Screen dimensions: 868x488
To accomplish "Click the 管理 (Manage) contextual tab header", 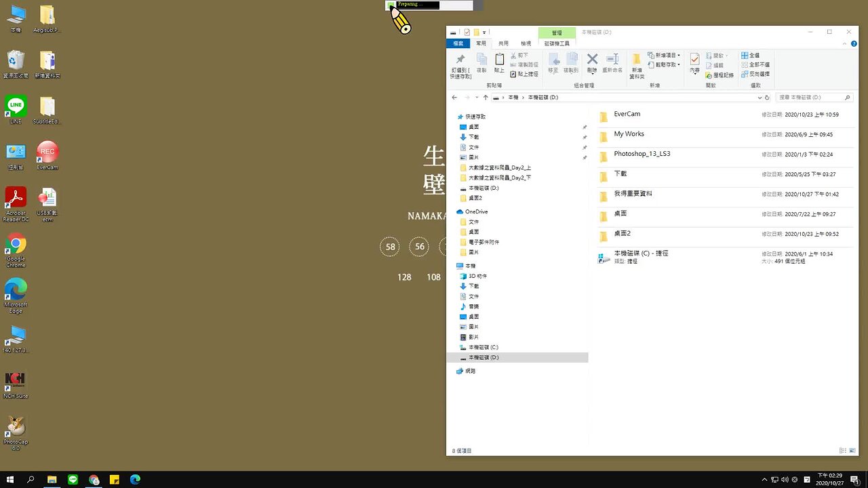I will tap(557, 33).
